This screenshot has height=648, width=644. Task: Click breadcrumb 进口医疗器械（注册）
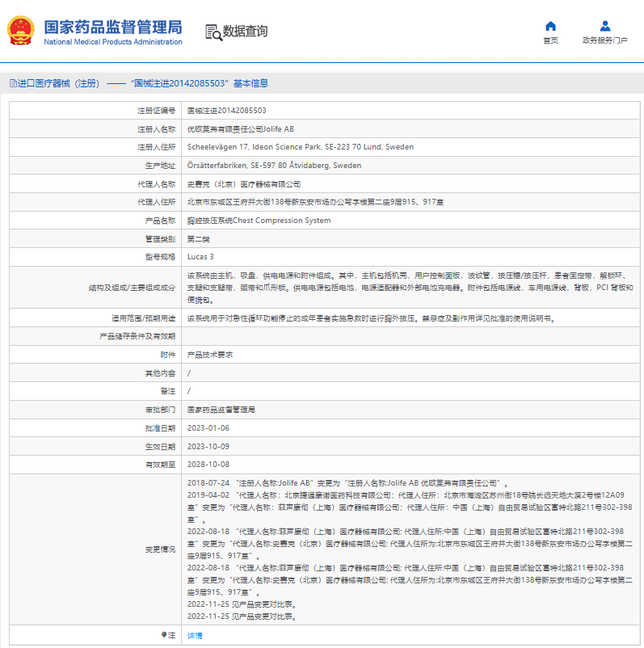tap(58, 83)
